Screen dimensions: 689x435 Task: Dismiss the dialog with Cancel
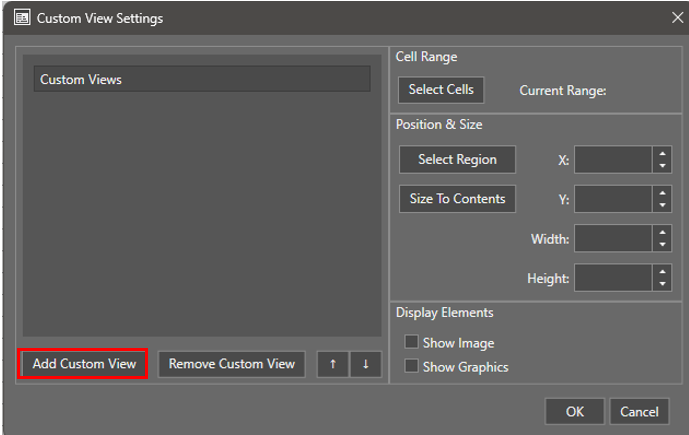[x=639, y=411]
